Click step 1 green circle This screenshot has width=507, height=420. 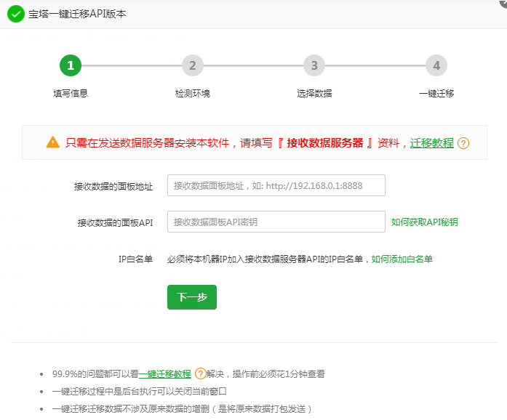click(x=71, y=65)
